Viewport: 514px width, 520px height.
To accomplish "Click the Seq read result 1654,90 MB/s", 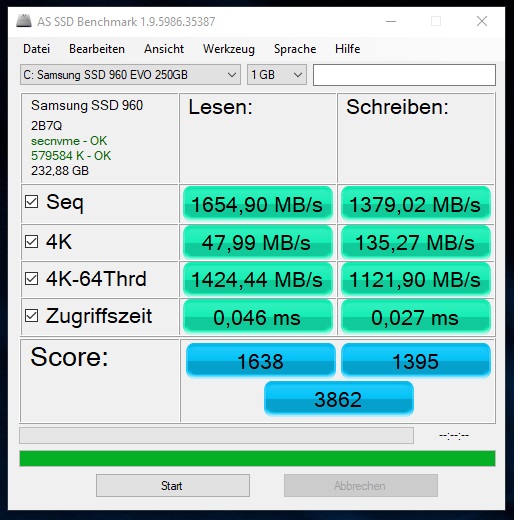I will coord(258,204).
